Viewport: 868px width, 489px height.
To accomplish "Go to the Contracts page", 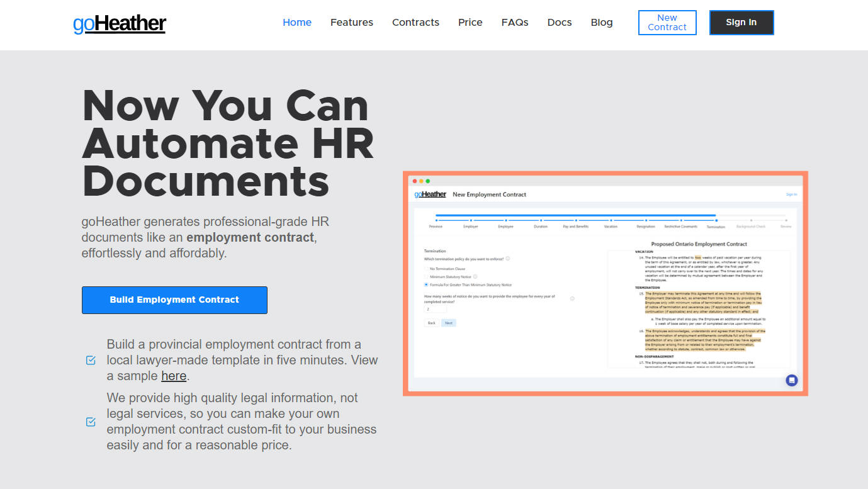I will coord(415,23).
